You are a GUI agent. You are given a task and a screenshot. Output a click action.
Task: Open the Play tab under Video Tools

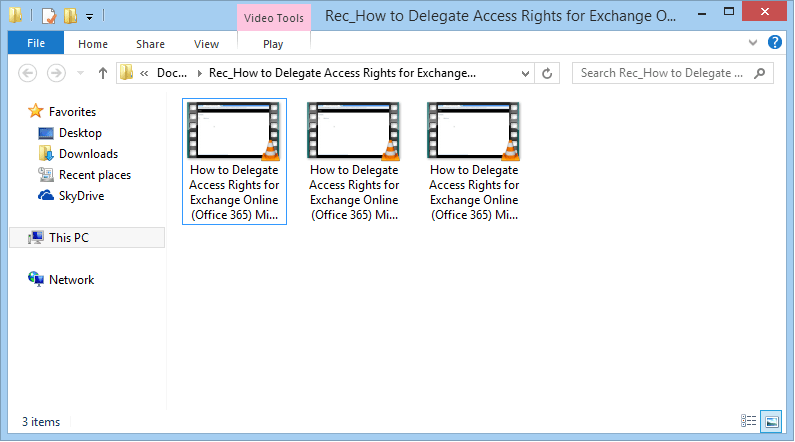click(273, 44)
